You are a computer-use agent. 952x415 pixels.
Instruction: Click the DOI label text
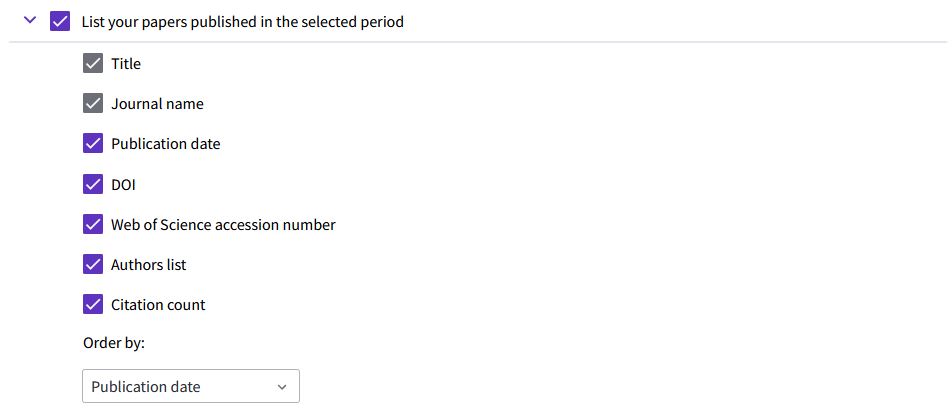(123, 184)
